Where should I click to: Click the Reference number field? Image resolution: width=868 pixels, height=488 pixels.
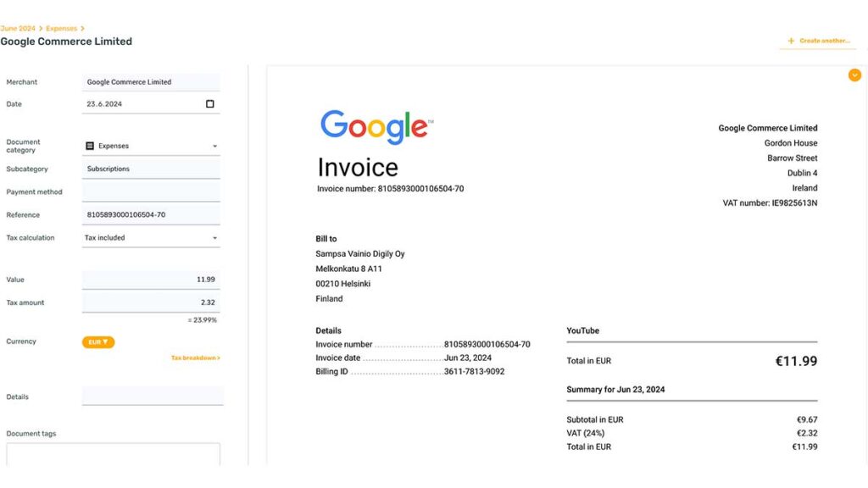150,213
